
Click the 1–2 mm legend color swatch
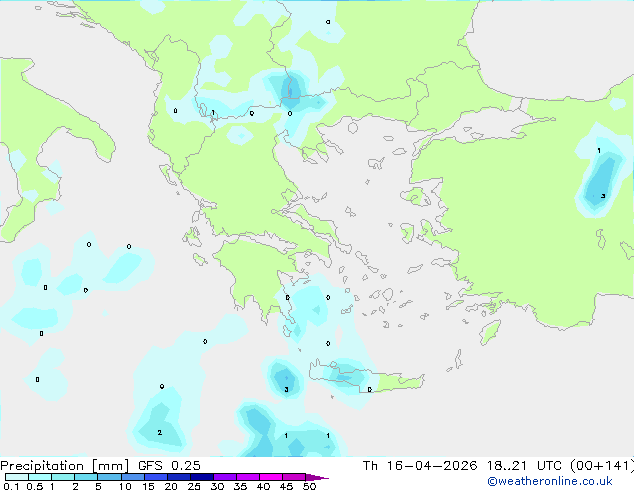tap(63, 477)
